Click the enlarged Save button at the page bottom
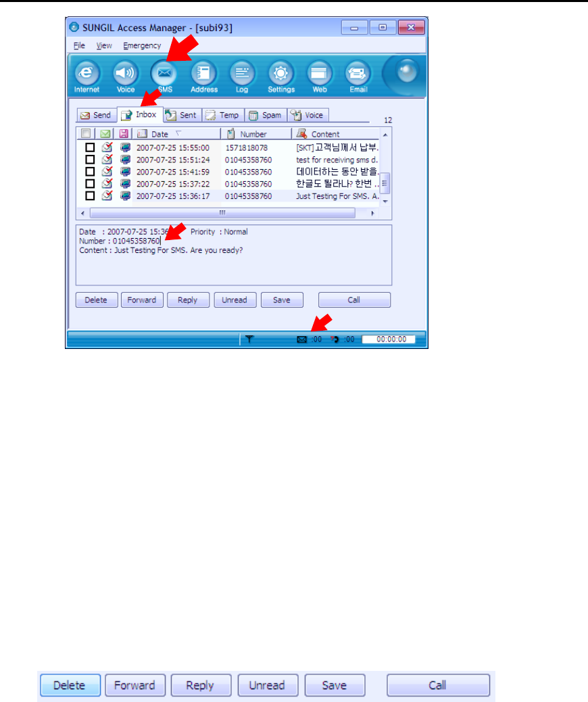588x702 pixels. click(x=335, y=686)
